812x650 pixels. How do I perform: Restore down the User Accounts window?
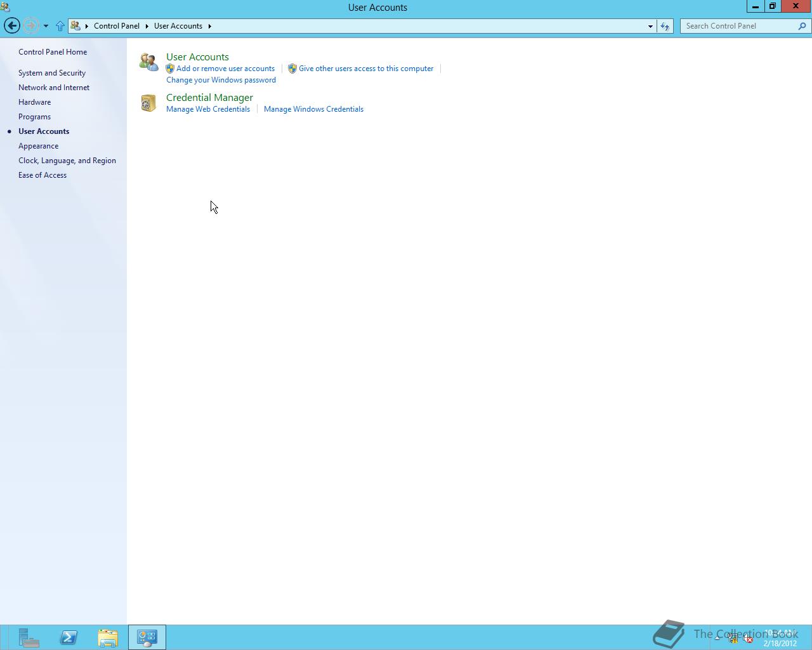coord(773,6)
